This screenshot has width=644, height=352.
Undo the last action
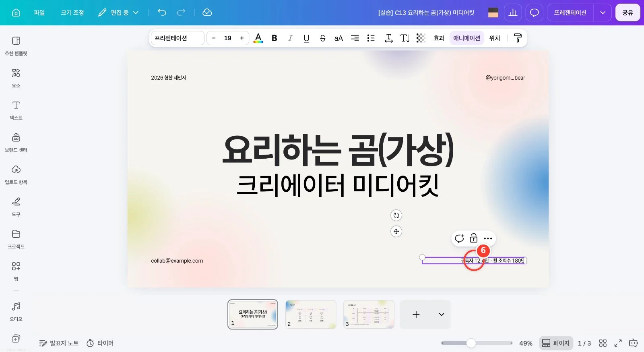pyautogui.click(x=162, y=12)
